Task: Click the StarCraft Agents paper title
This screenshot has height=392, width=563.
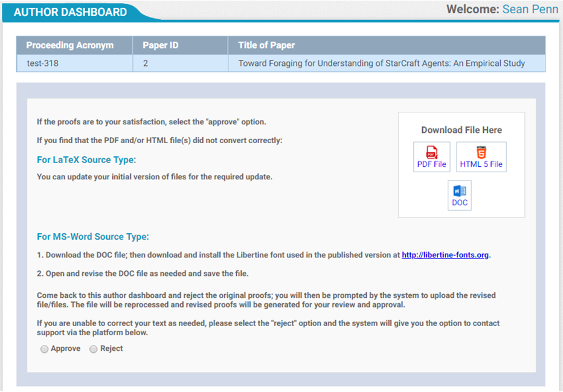Action: pyautogui.click(x=381, y=63)
